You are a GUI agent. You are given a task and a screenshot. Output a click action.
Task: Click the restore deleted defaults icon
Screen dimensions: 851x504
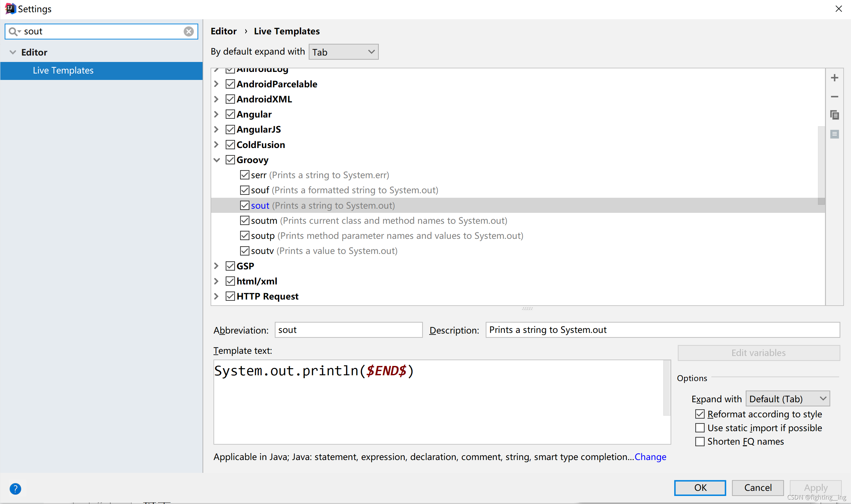coord(834,134)
